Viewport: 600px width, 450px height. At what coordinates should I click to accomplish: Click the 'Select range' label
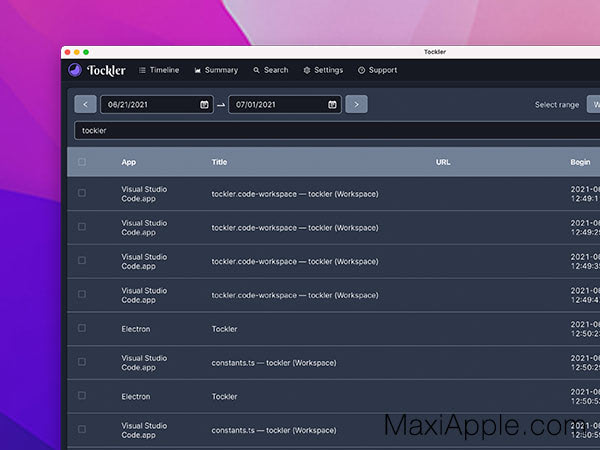pyautogui.click(x=557, y=104)
